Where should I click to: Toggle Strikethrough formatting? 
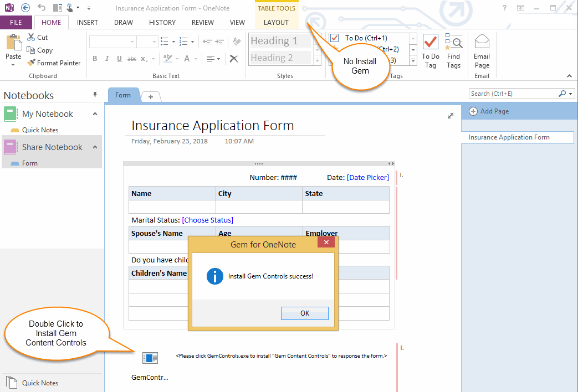coord(131,59)
